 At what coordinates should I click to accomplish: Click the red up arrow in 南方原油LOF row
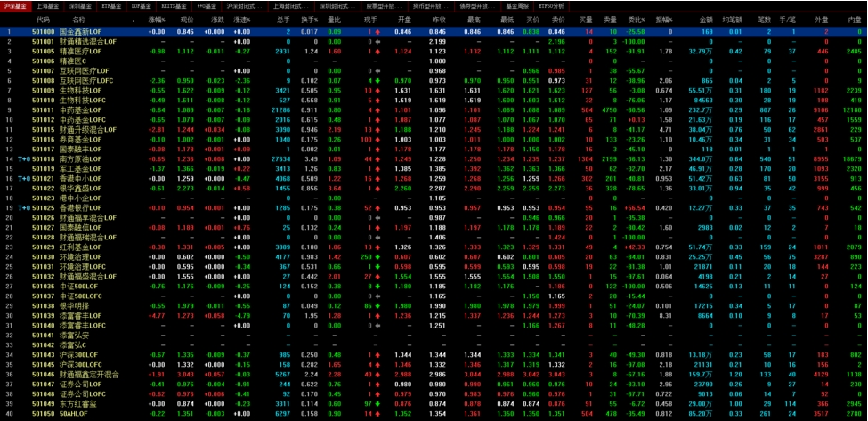[377, 158]
